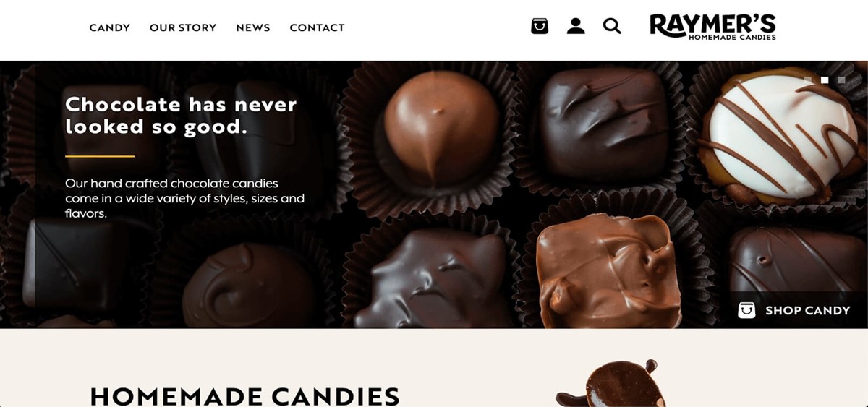Jump to the third hero slide indicator
868x407 pixels.
point(841,80)
